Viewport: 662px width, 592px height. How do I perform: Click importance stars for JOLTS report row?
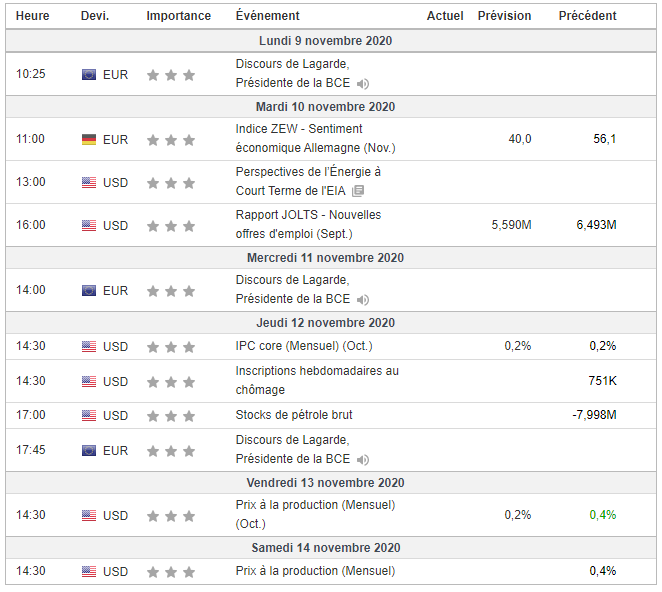171,226
